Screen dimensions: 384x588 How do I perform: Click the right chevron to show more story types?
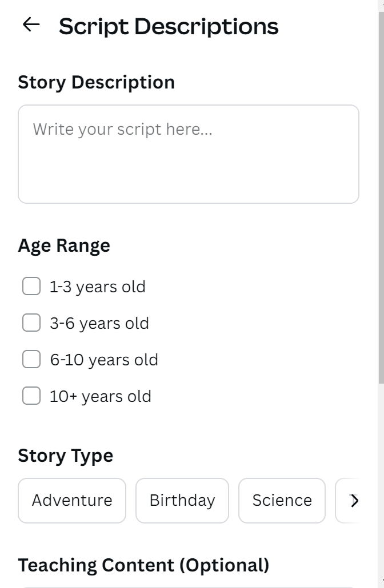354,501
